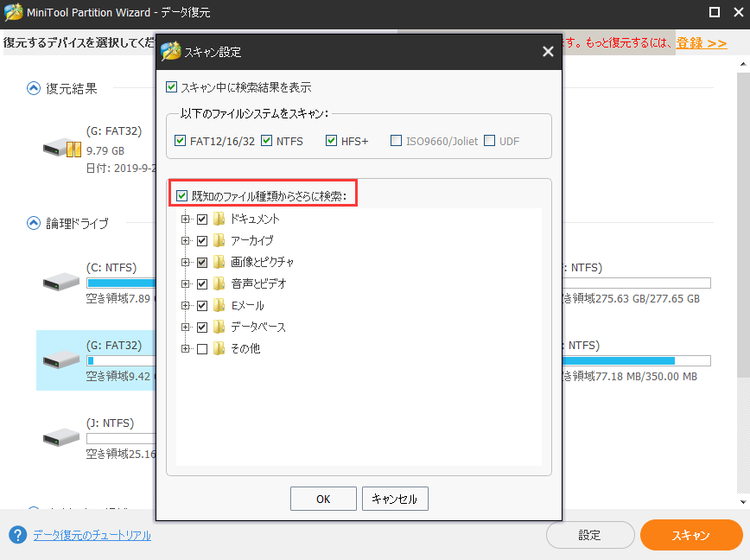Viewport: 750px width, 560px height.
Task: Confirm scan settings with OK
Action: click(323, 499)
